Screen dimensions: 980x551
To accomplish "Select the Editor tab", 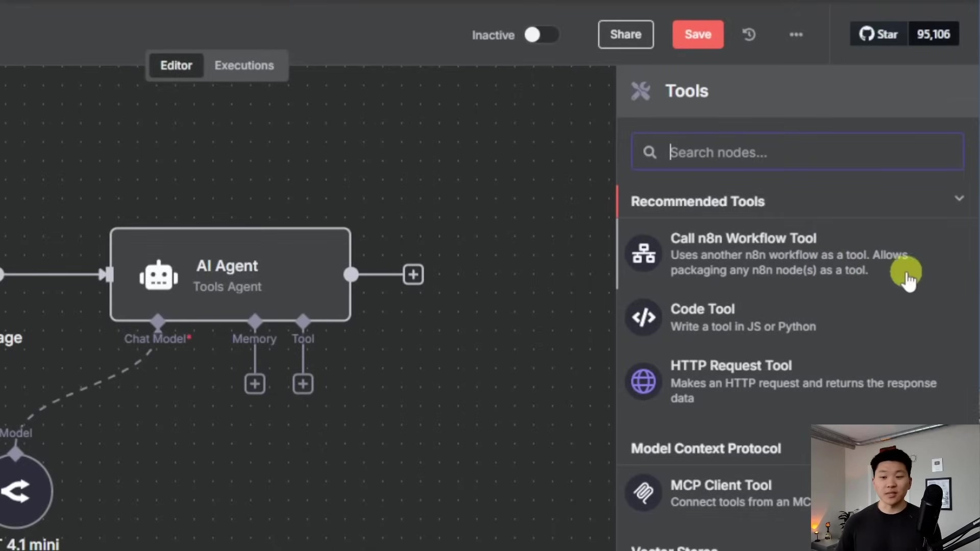I will (x=176, y=65).
